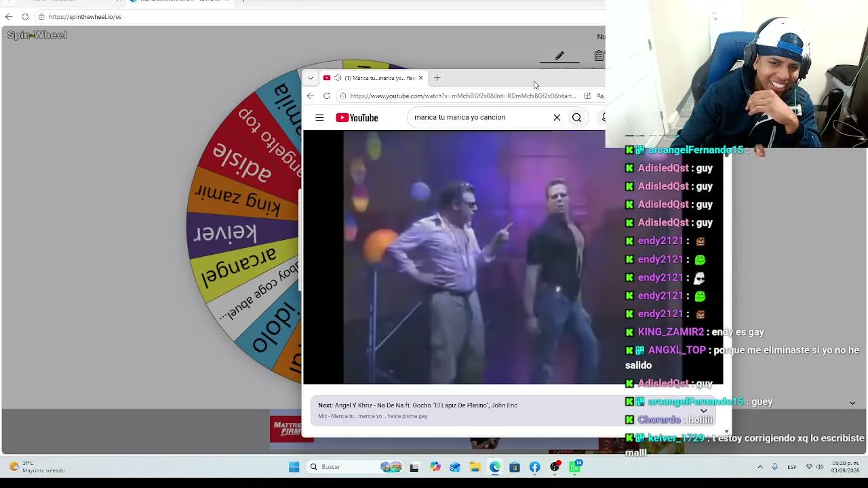This screenshot has width=868, height=488.
Task: Reload the SpinTheWheel page
Action: pos(25,17)
